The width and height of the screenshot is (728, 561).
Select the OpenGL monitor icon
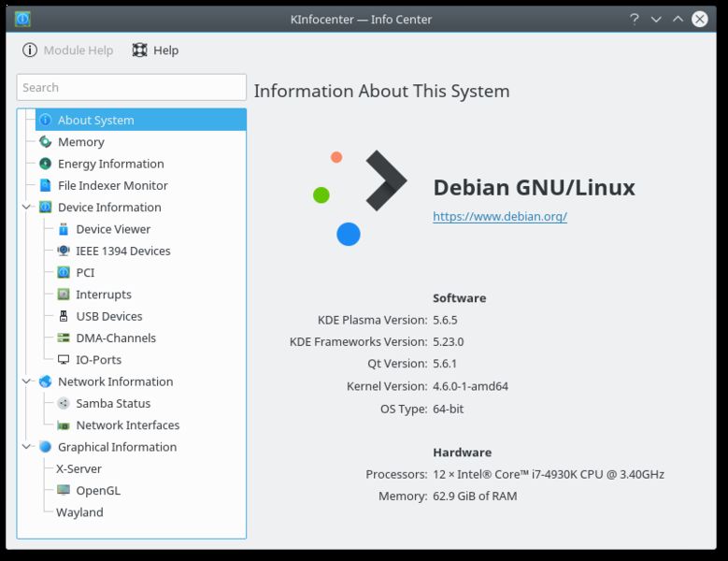click(x=64, y=491)
